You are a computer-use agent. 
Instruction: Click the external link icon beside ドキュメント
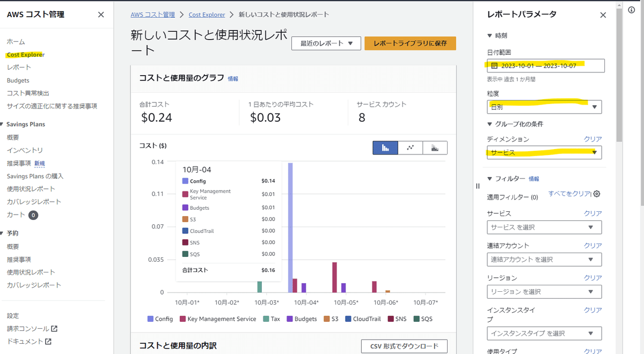pyautogui.click(x=48, y=341)
